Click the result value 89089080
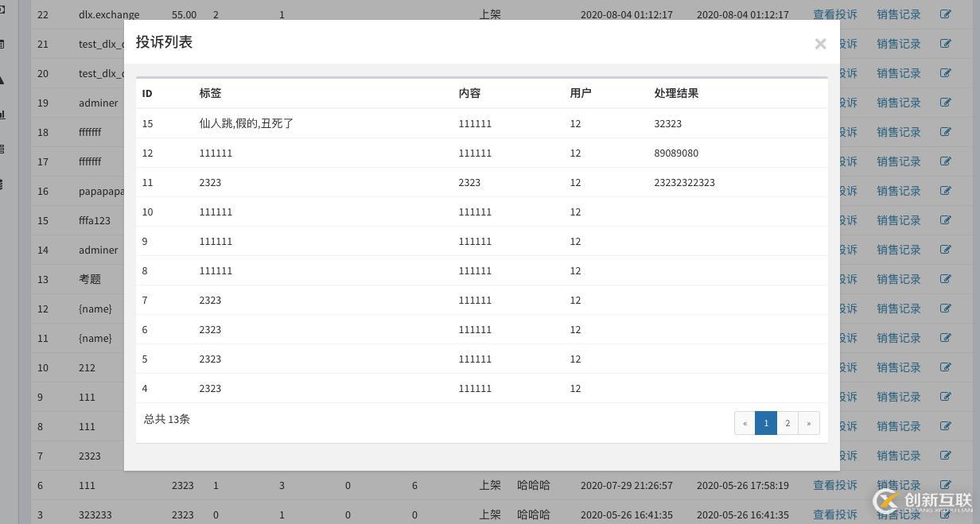980x524 pixels. [x=676, y=153]
